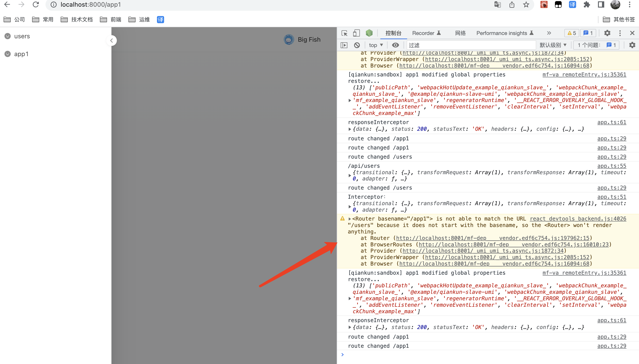Switch to the 网络 tab
639x364 pixels.
(x=460, y=33)
